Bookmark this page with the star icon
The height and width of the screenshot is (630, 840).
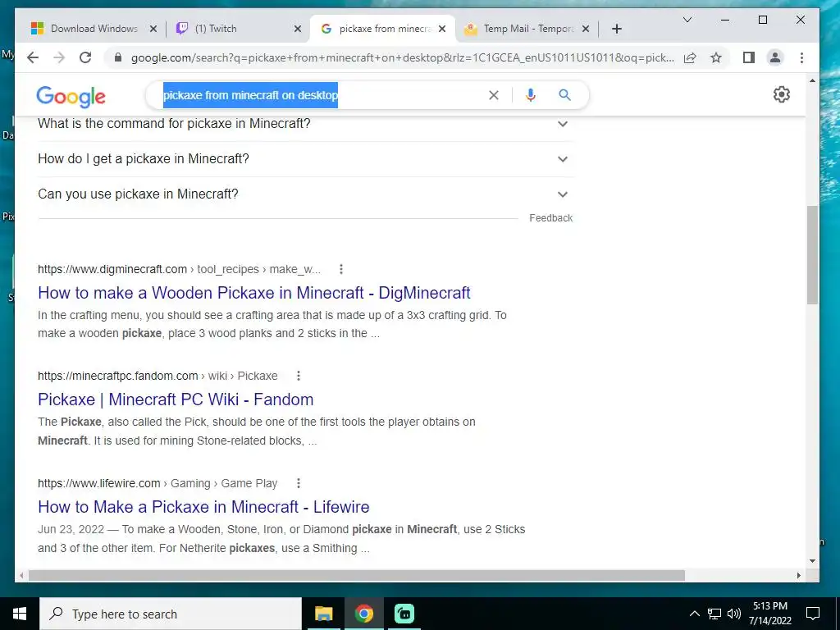715,58
